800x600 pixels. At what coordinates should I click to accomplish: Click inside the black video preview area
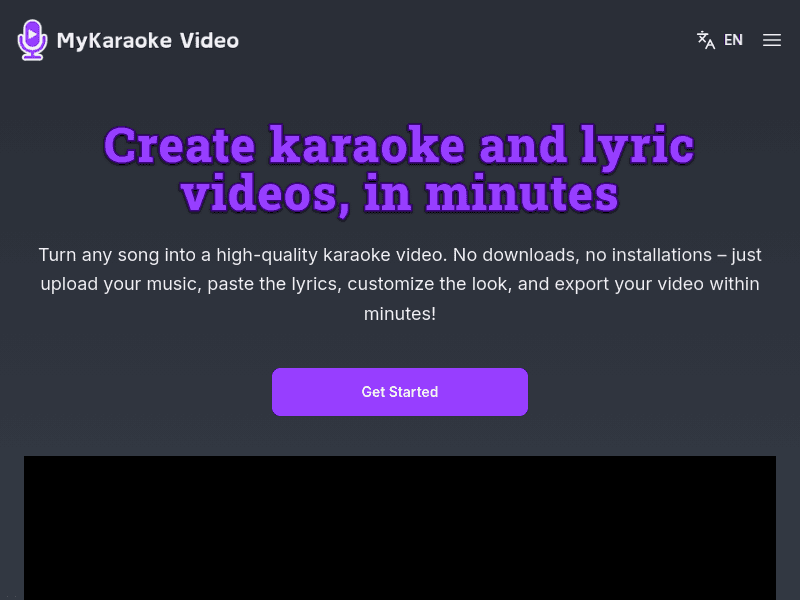pyautogui.click(x=400, y=528)
